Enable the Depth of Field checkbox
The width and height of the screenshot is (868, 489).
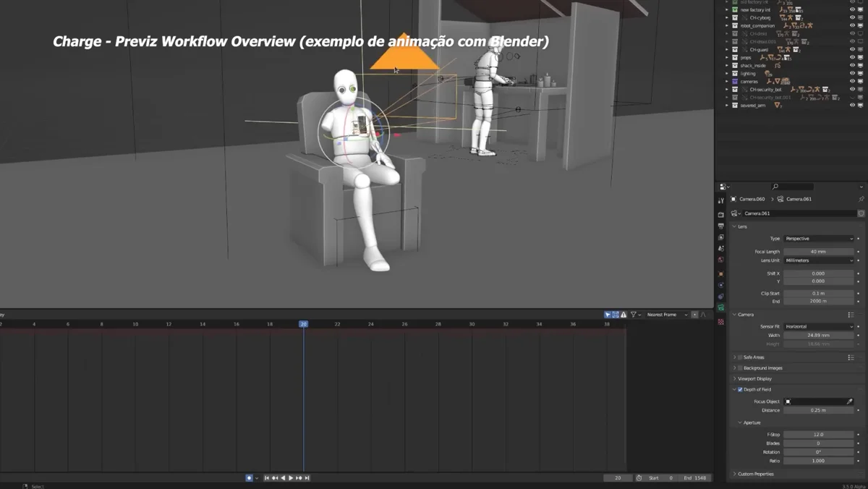740,390
